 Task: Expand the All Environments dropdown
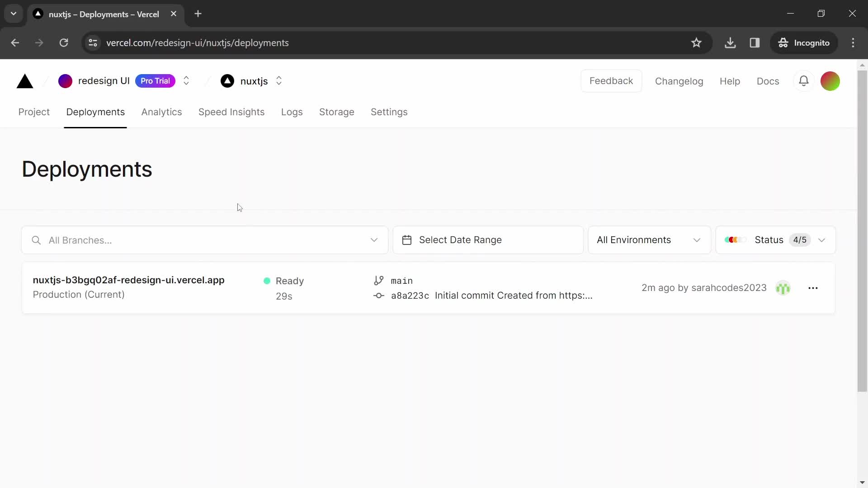click(649, 239)
